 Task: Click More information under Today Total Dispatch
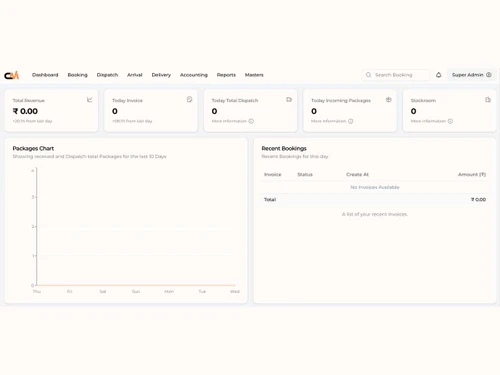(229, 121)
